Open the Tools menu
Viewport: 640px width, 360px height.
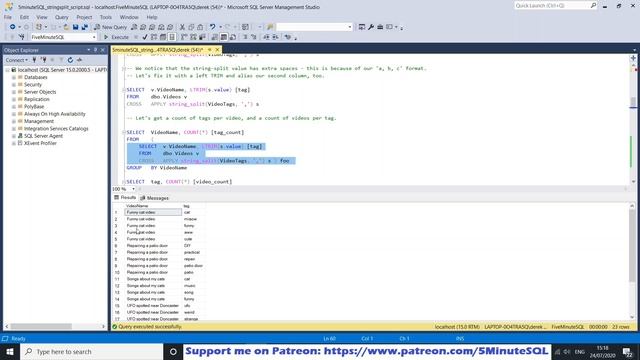coord(106,17)
